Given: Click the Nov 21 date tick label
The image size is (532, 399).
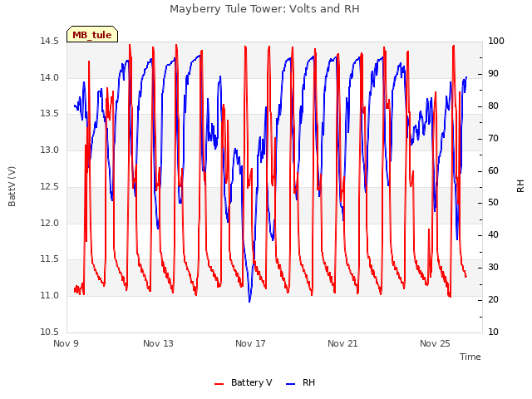Looking at the screenshot, I should click(x=342, y=343).
